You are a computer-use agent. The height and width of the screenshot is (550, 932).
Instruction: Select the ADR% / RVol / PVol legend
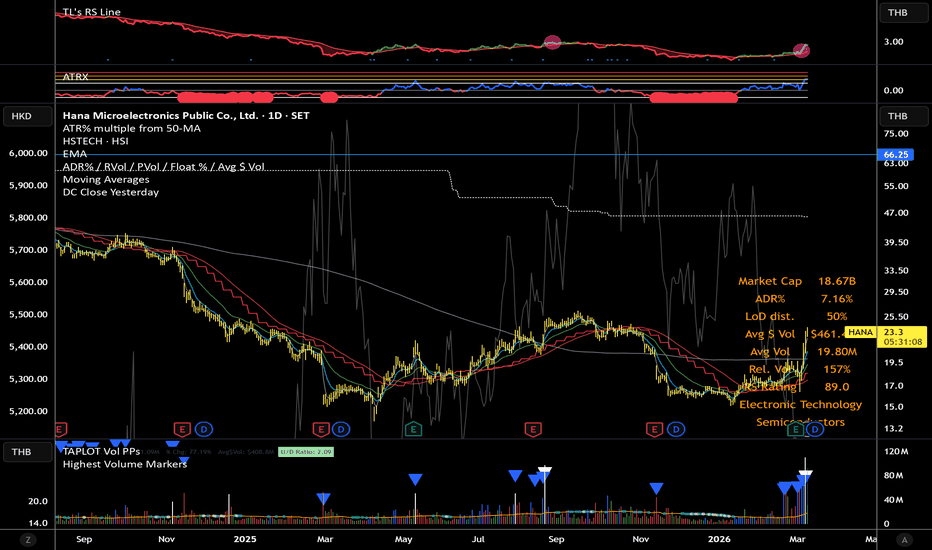(x=163, y=166)
